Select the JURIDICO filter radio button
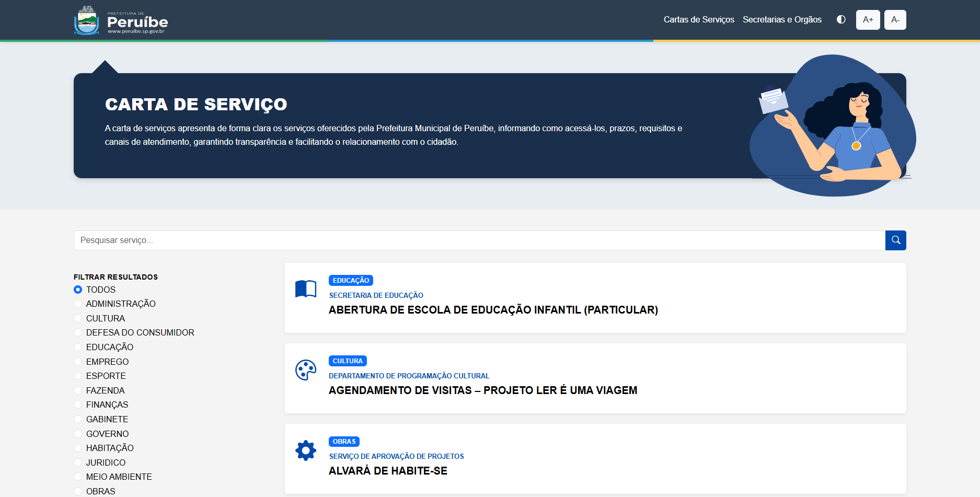Viewport: 980px width, 497px height. coord(78,463)
